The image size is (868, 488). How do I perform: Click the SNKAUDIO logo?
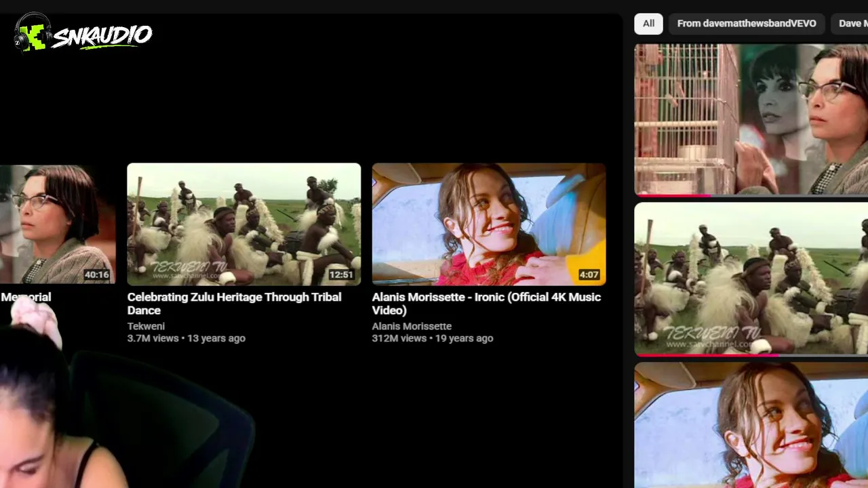tap(83, 33)
